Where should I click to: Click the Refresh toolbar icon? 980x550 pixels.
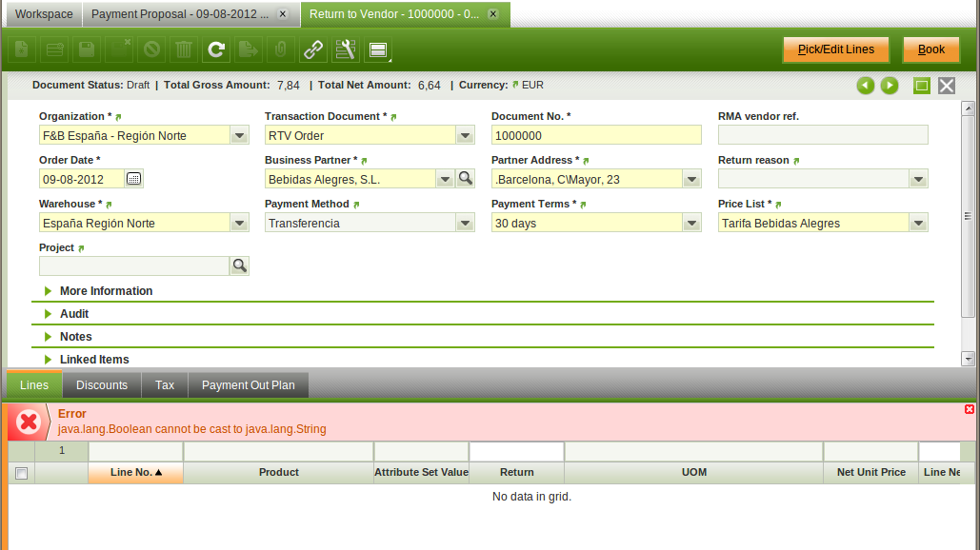point(216,49)
